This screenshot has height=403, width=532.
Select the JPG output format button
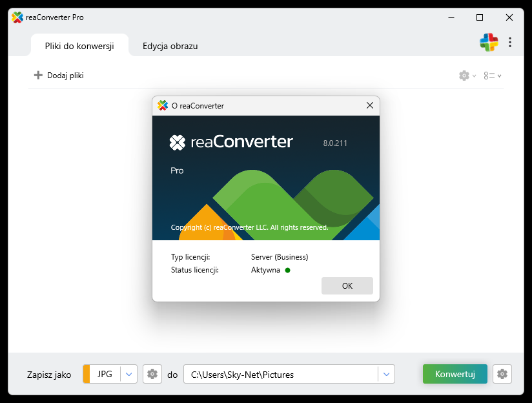coord(105,374)
